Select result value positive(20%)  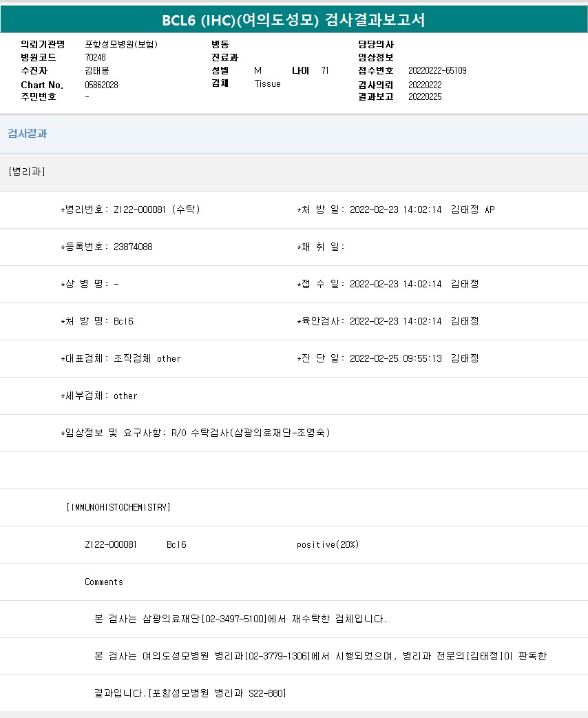click(x=328, y=544)
